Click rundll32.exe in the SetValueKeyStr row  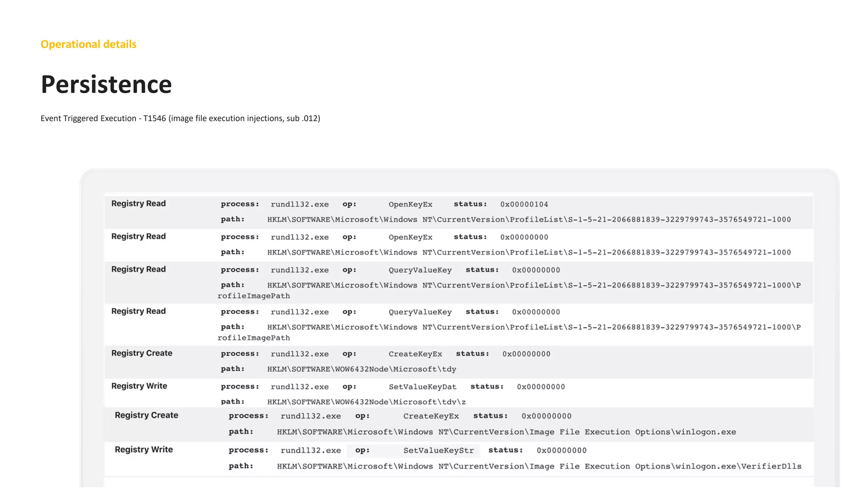pyautogui.click(x=310, y=450)
